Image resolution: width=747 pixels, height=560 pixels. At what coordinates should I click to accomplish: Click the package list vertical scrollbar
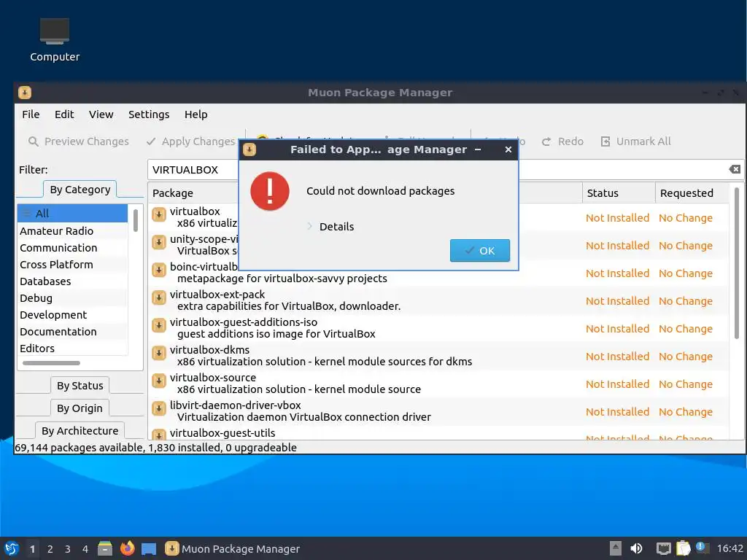tap(737, 263)
